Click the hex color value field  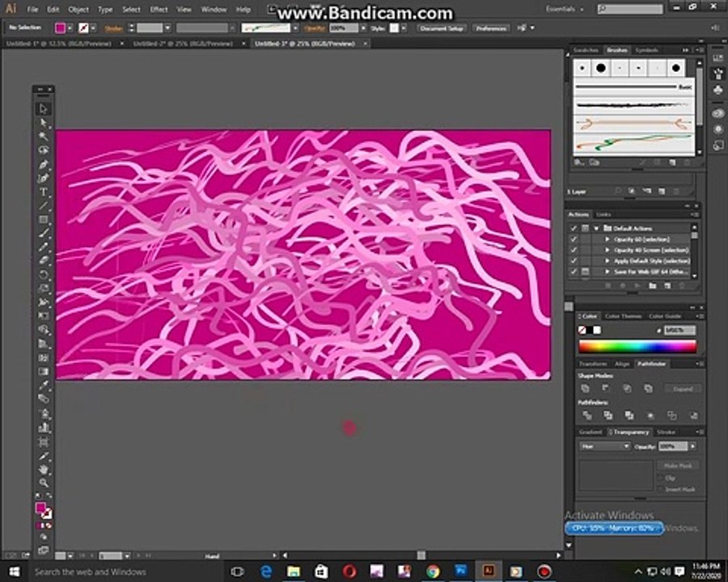coord(680,330)
